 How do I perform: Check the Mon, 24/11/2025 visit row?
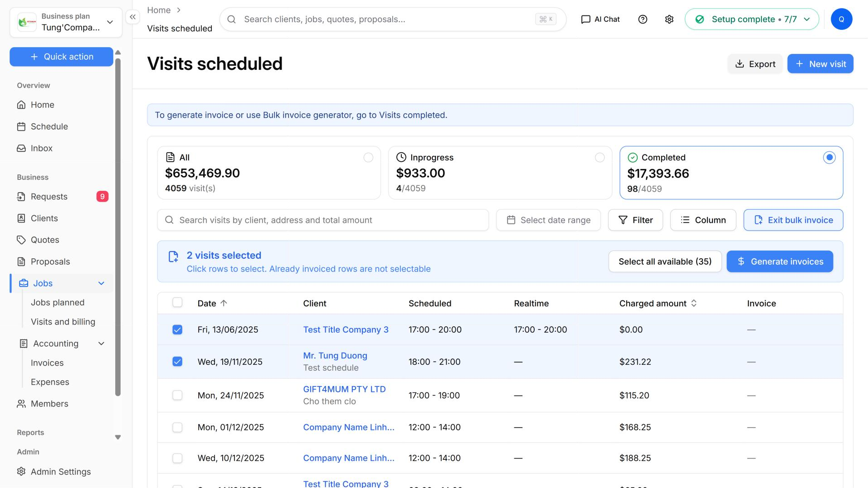click(x=177, y=396)
